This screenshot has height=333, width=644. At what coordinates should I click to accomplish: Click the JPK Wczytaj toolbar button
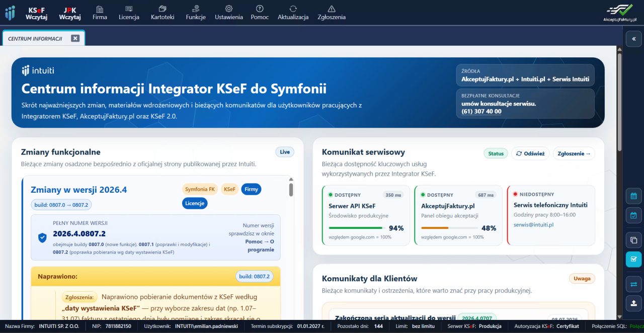(x=70, y=13)
